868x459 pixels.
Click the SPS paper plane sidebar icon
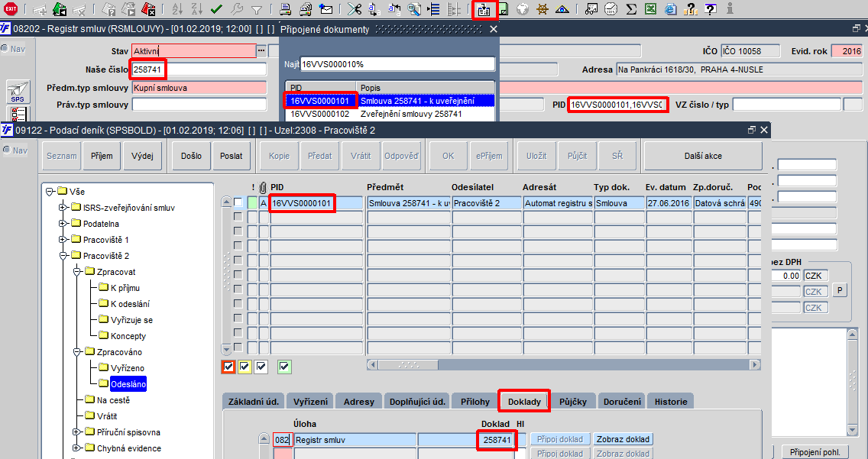tap(18, 92)
